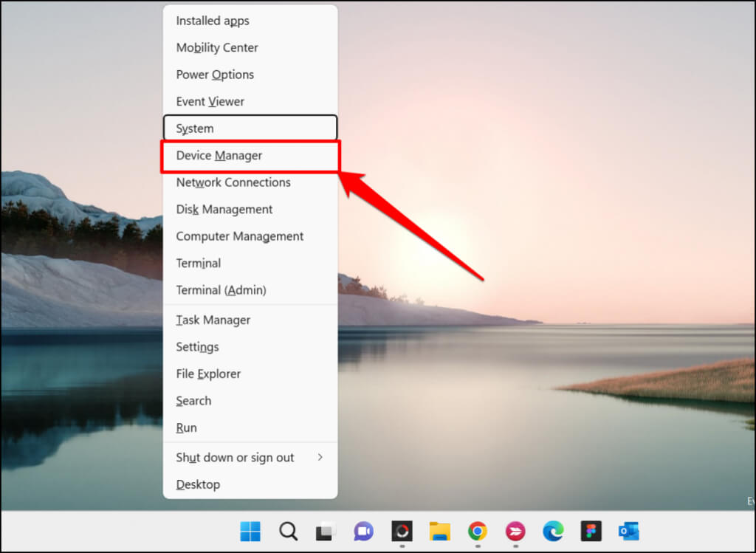Launch Microsoft Edge from the taskbar

click(553, 532)
